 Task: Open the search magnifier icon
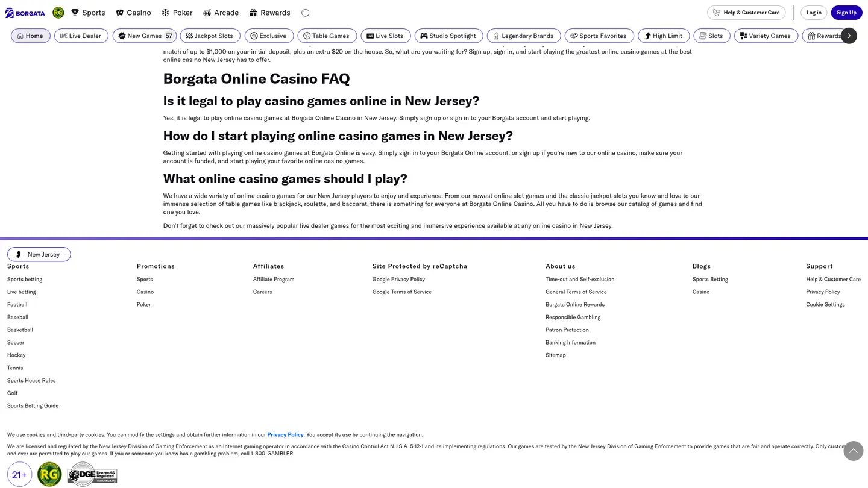306,13
